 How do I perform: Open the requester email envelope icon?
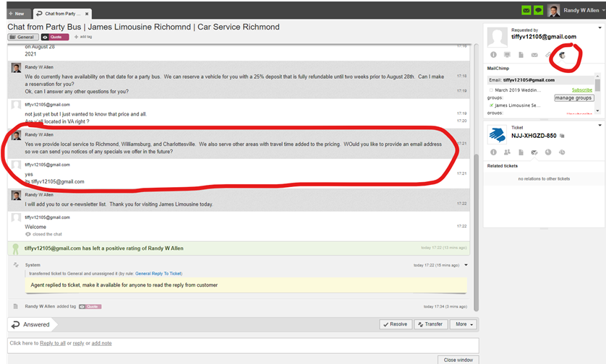tap(534, 55)
